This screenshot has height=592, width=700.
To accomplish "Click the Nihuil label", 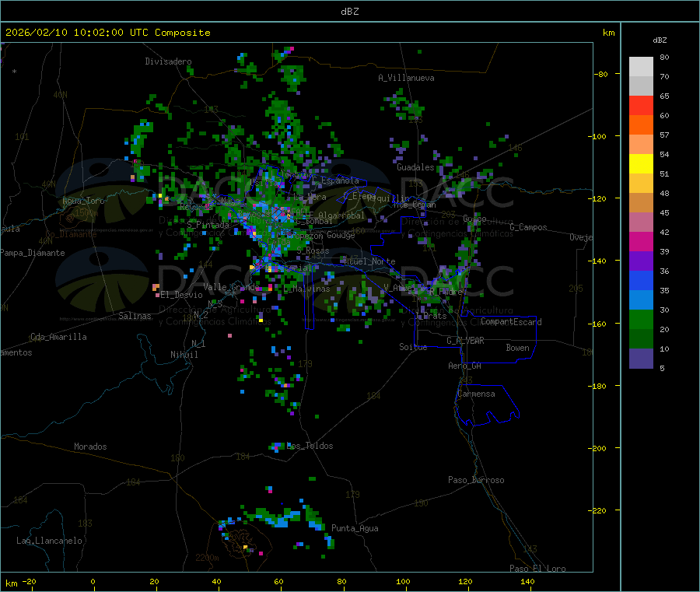I will pos(184,355).
